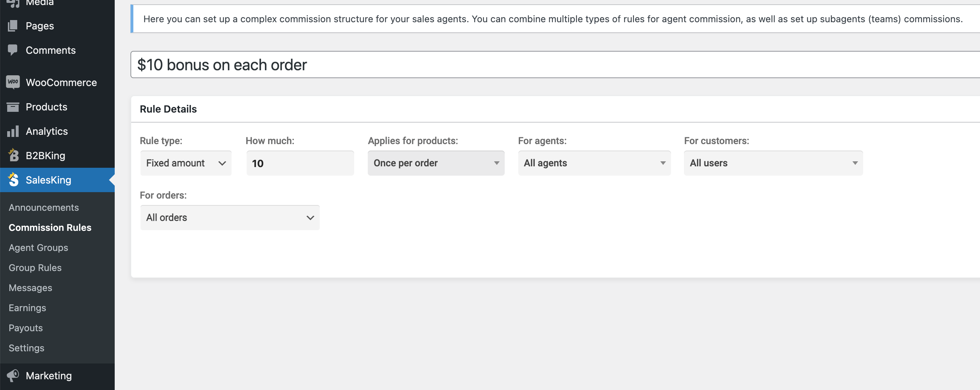Open the Rule type dropdown
Screen dimensions: 980x390
click(186, 163)
